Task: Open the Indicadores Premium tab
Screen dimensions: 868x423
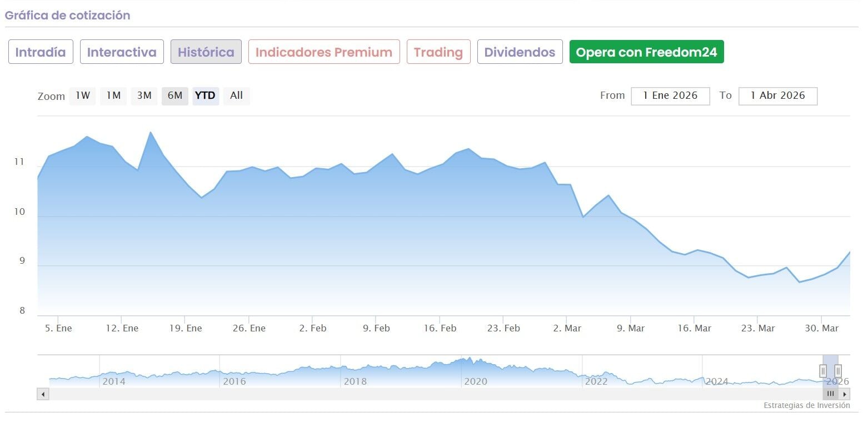Action: tap(324, 52)
